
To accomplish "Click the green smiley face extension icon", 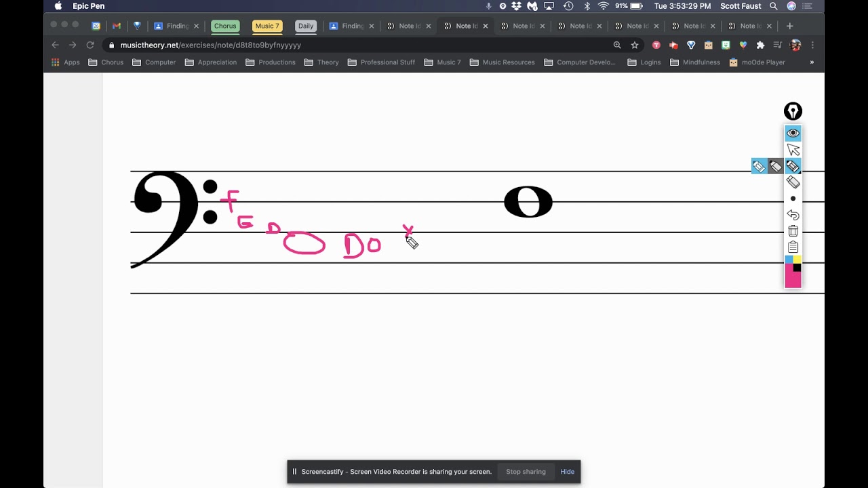I will 726,45.
